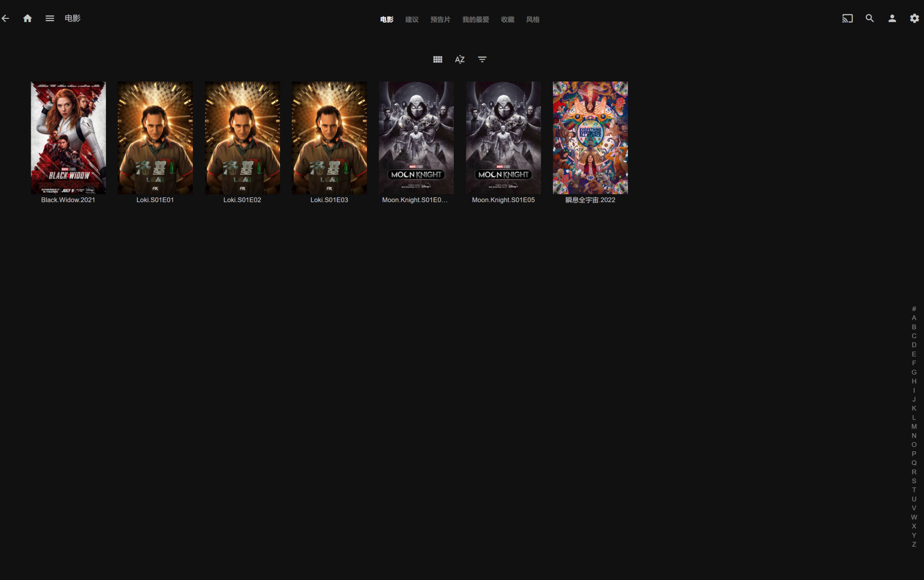Click the Loki.S01E02 title text
The image size is (924, 580).
tap(242, 200)
